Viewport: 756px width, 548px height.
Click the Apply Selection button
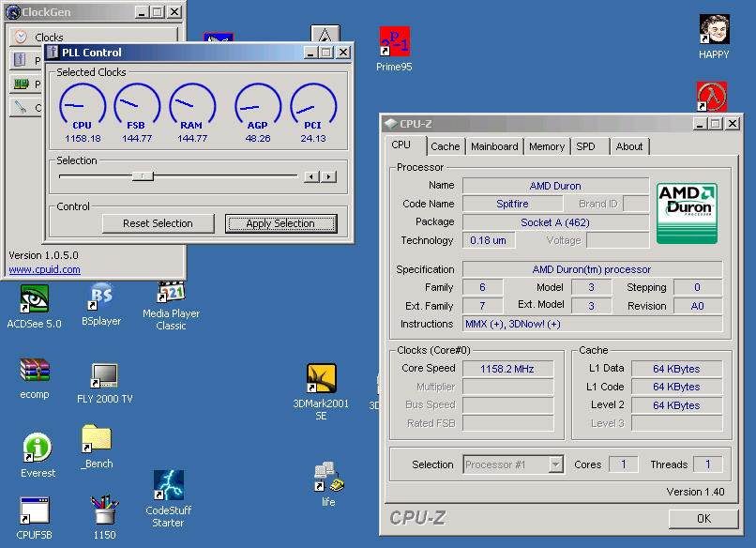(280, 223)
